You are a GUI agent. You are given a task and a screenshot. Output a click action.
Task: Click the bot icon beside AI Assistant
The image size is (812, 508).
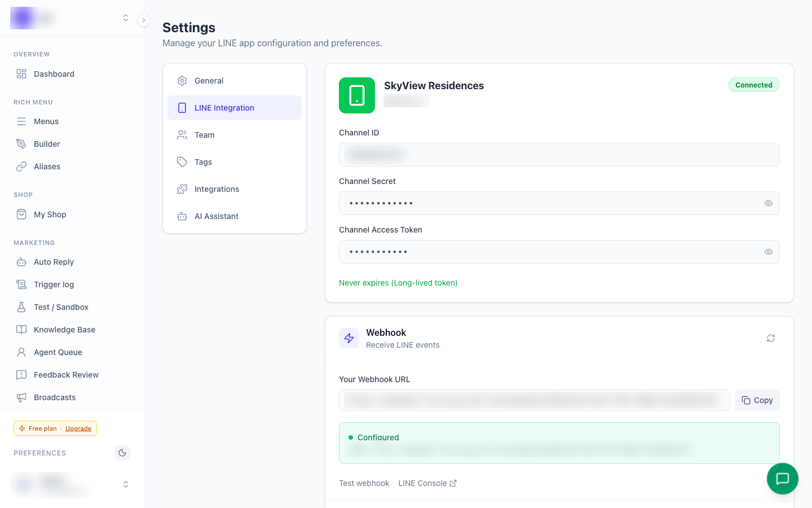click(182, 216)
